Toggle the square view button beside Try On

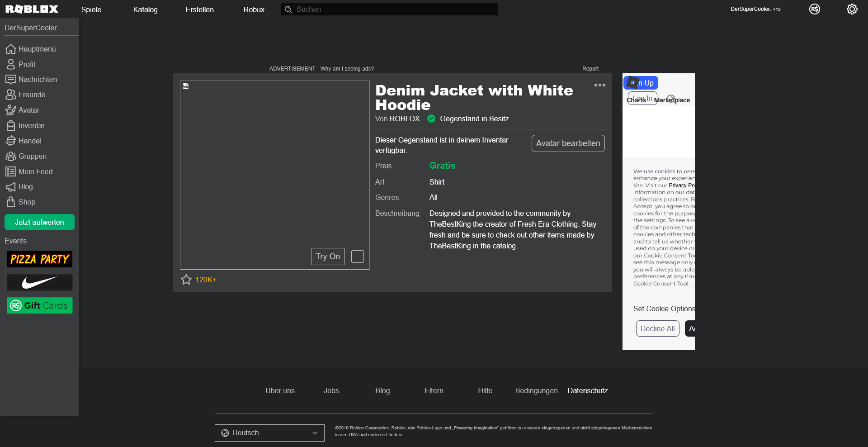point(357,257)
